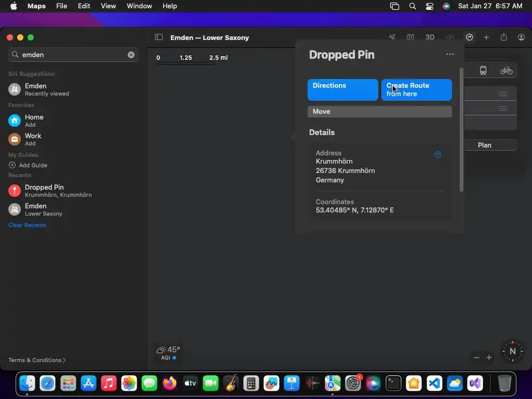Image resolution: width=532 pixels, height=399 pixels.
Task: Click the Move button
Action: 379,112
